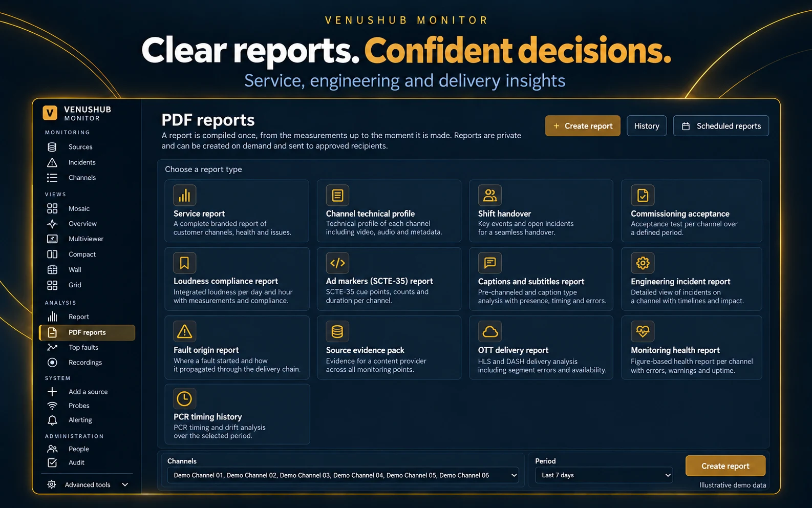Viewport: 812px width, 508px height.
Task: Click the people icon on Shift handover card
Action: (490, 195)
